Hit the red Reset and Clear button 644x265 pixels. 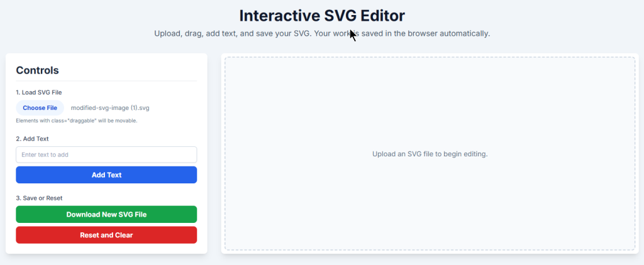click(106, 235)
